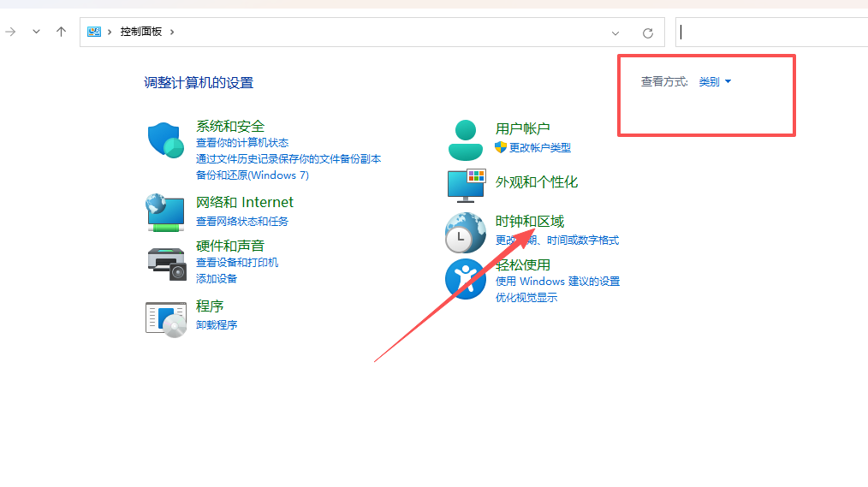Screen dimensions: 868x487
Task: Open the Network and Internet globe icon
Action: pyautogui.click(x=166, y=211)
